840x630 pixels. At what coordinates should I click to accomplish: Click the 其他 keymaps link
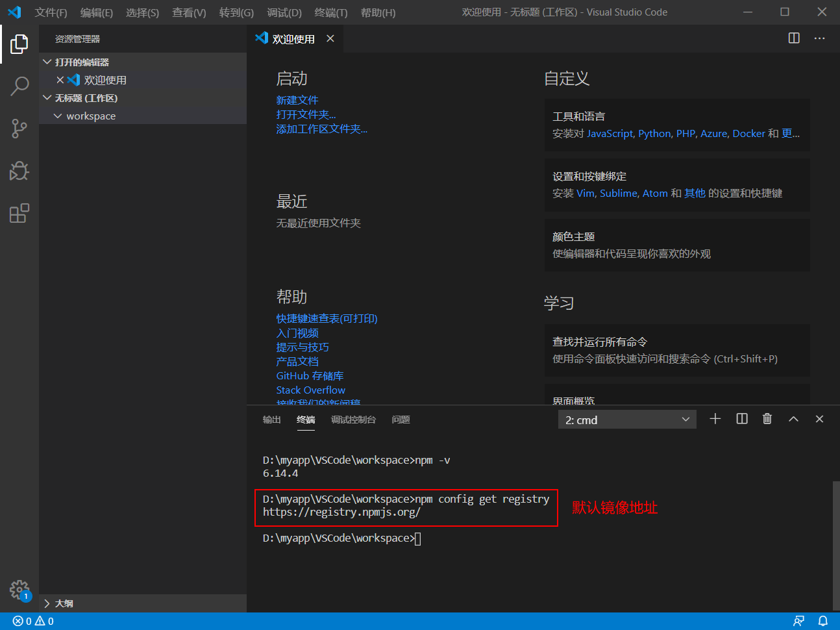point(695,193)
